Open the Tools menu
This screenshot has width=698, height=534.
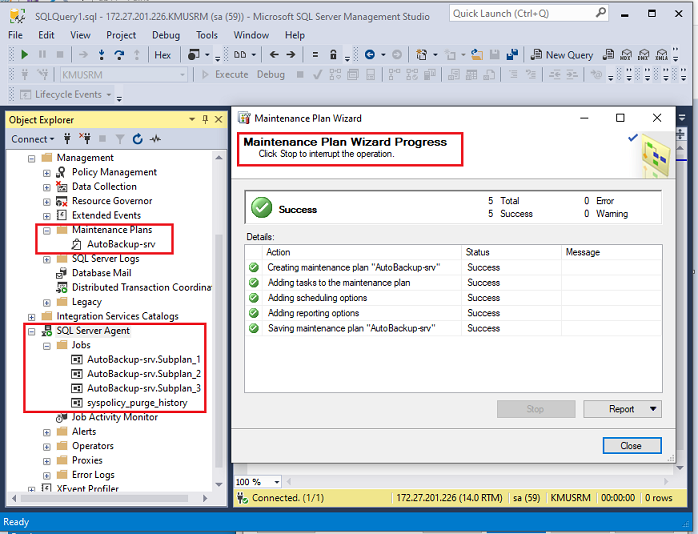(207, 35)
